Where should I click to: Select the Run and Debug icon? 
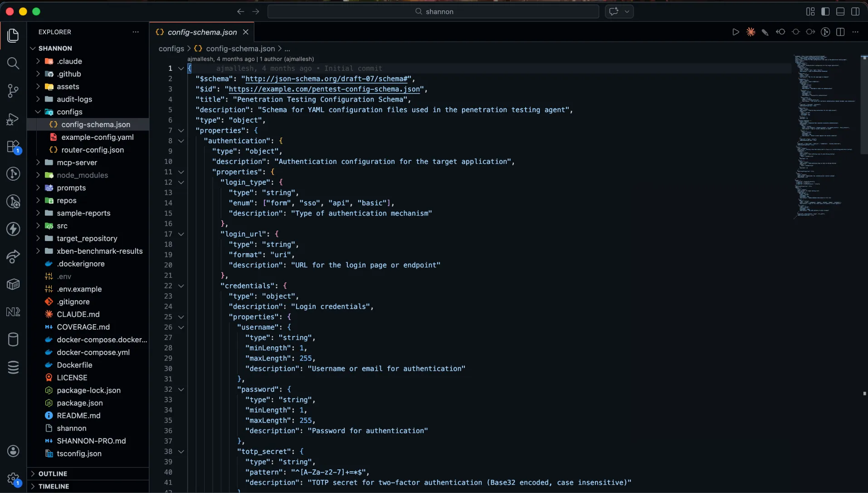[13, 119]
